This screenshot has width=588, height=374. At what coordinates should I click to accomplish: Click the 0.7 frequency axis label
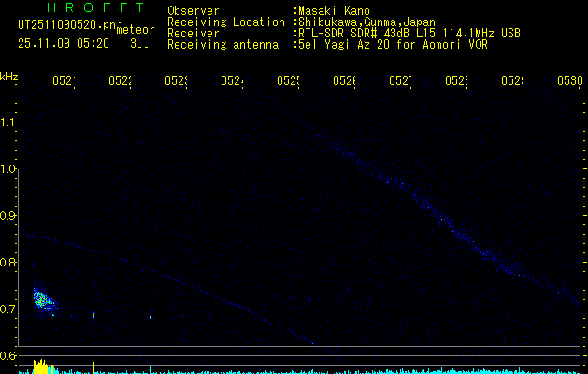[8, 309]
